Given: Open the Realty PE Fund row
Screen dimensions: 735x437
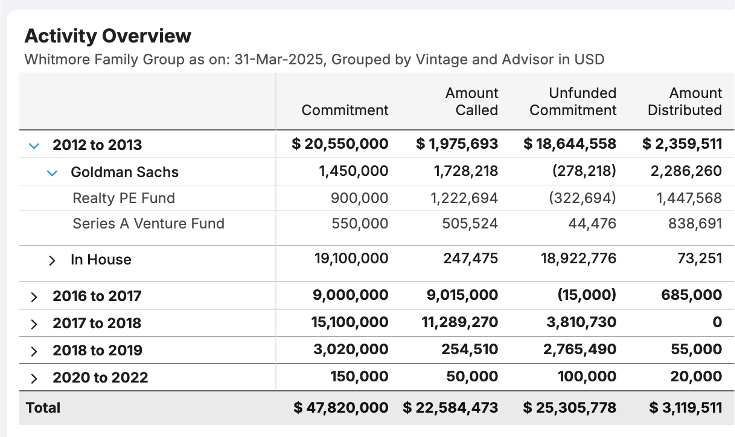Looking at the screenshot, I should click(x=123, y=198).
